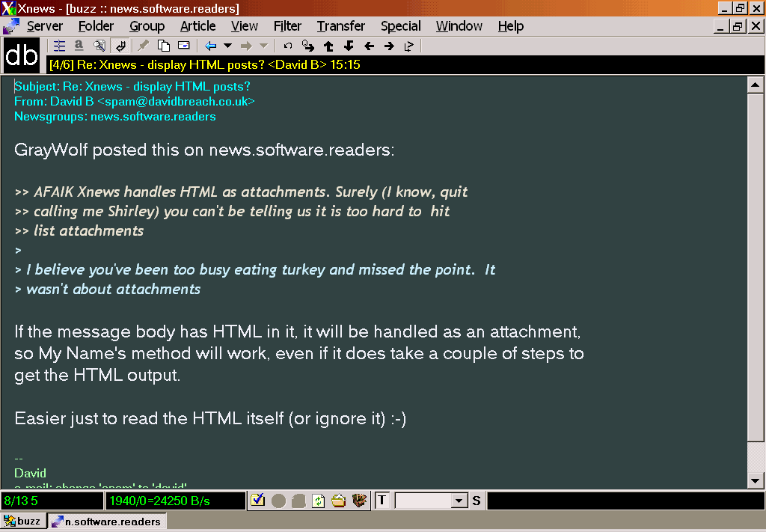
Task: Click the Q search-next arrow icon
Action: pyautogui.click(x=307, y=46)
